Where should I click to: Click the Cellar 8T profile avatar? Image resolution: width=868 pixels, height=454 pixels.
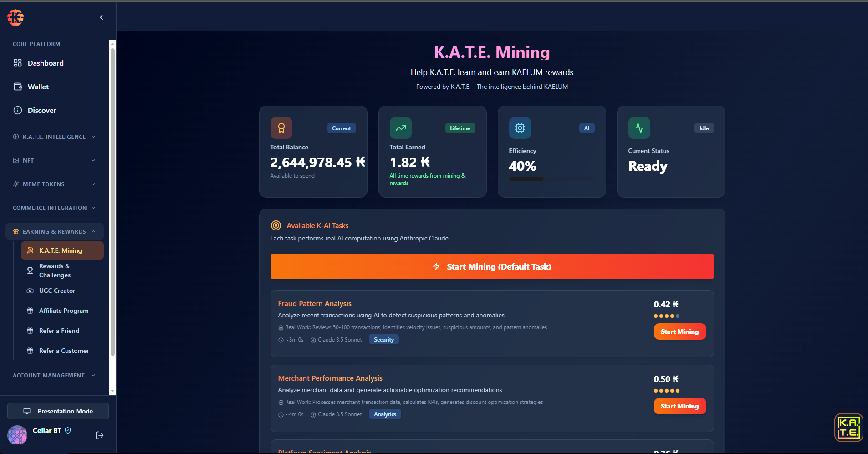[17, 435]
